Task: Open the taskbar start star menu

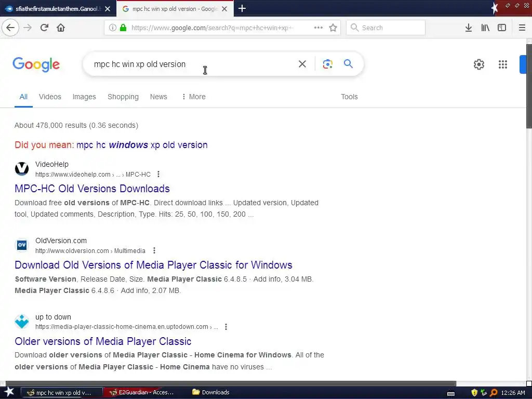Action: click(x=9, y=392)
